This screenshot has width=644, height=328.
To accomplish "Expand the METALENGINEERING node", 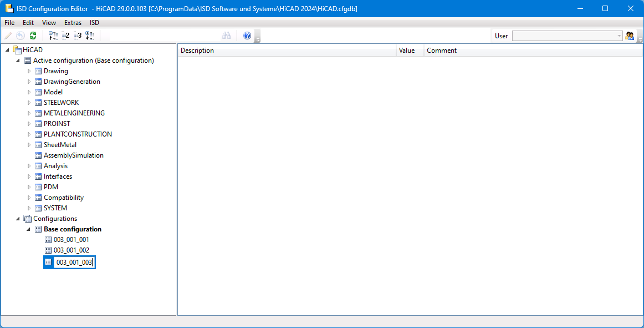I will pos(29,113).
